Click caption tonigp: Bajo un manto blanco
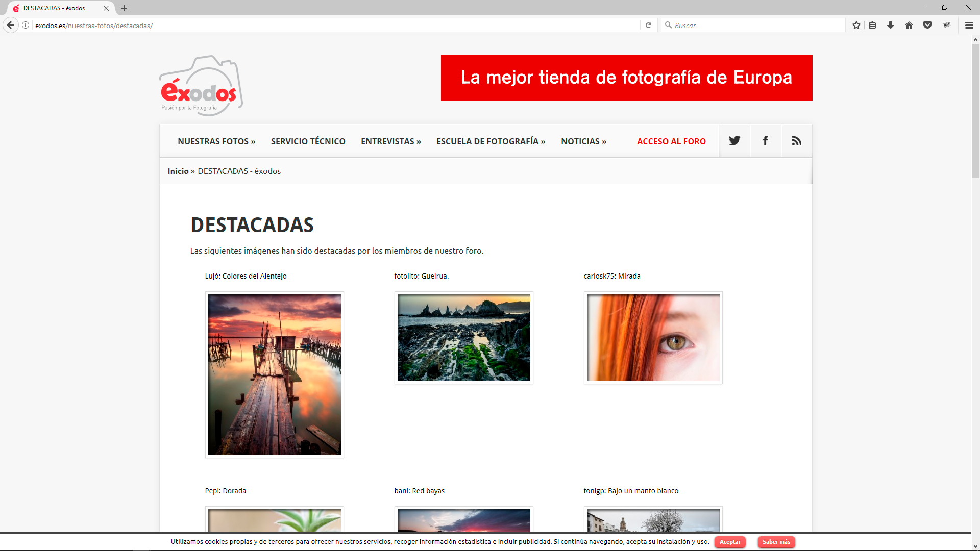The image size is (980, 551). 631,491
